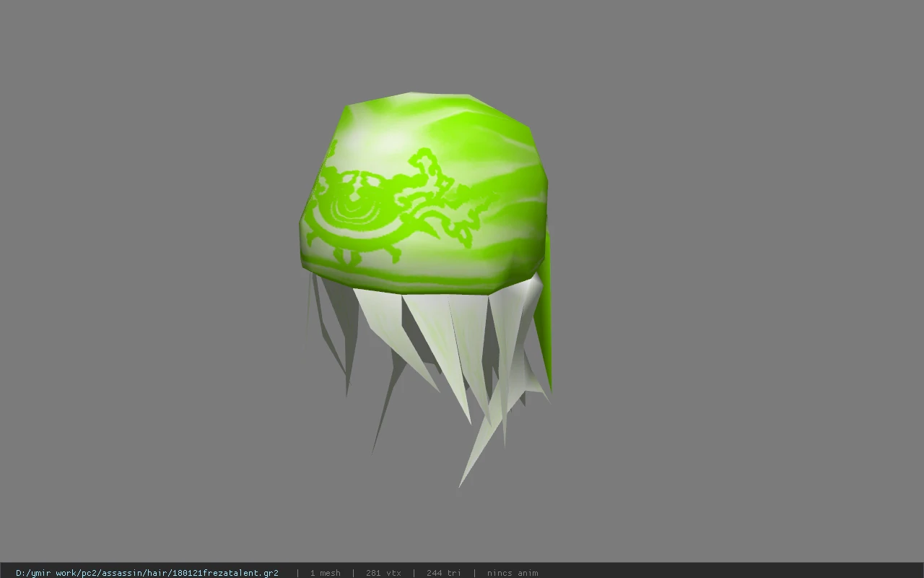This screenshot has width=924, height=578.
Task: Click the '1 mesh' status entry
Action: 325,573
